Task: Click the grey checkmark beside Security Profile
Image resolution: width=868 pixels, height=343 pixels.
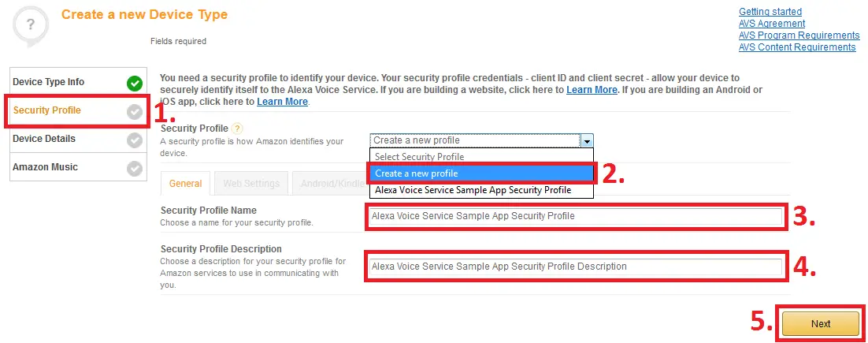Action: [134, 112]
